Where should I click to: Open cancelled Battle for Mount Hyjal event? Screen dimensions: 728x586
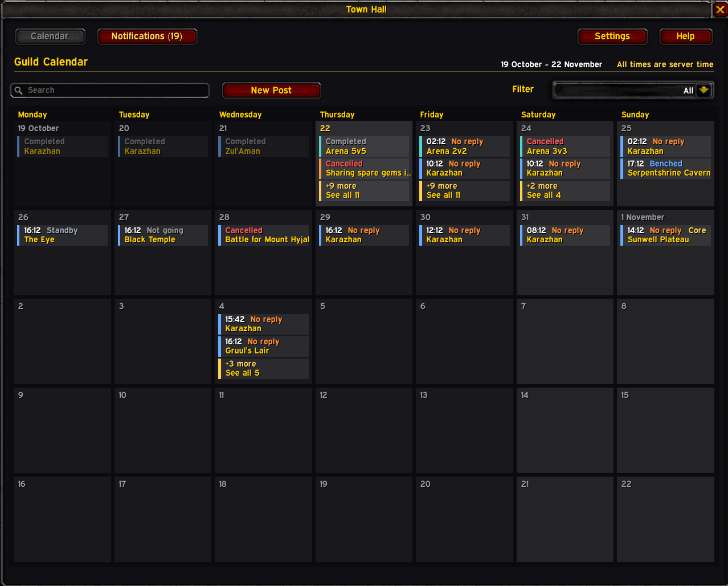tap(263, 235)
